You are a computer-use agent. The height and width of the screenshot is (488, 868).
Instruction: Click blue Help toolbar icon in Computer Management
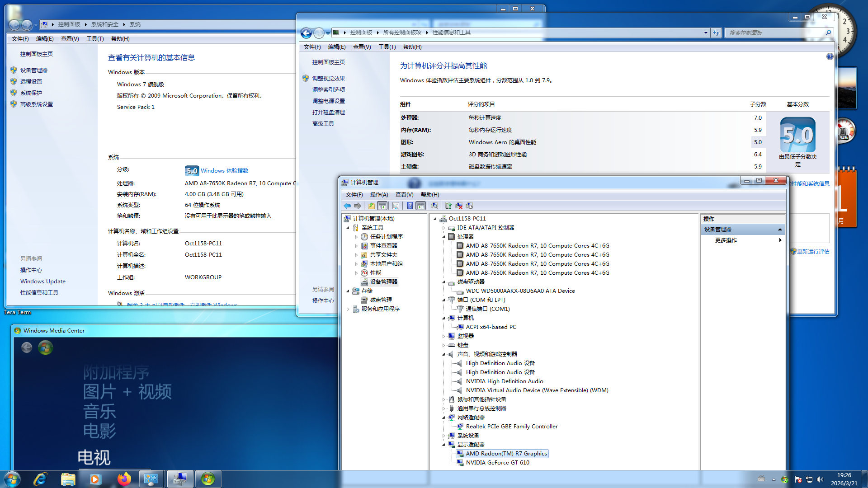pos(410,206)
